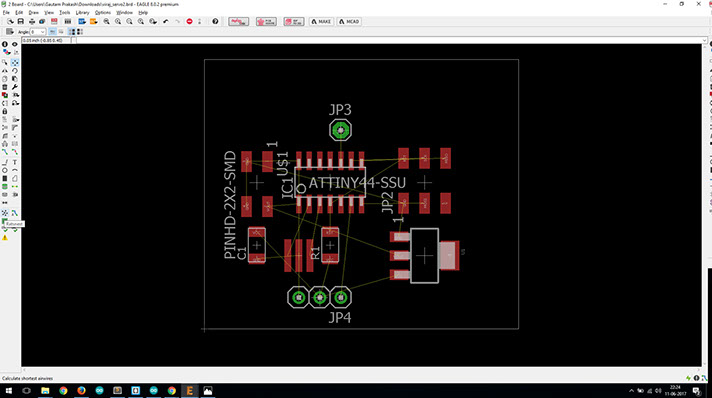
Task: Click the Undo arrow icon
Action: point(166,21)
